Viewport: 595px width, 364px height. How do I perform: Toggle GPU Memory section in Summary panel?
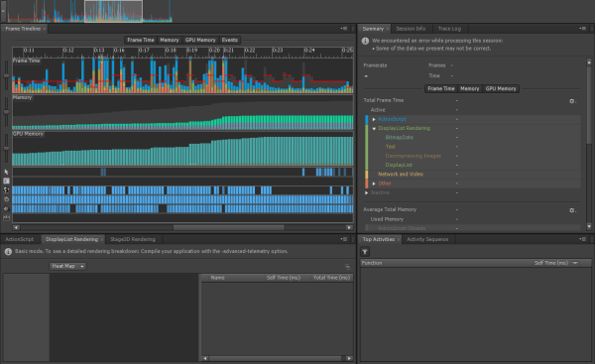(x=501, y=88)
